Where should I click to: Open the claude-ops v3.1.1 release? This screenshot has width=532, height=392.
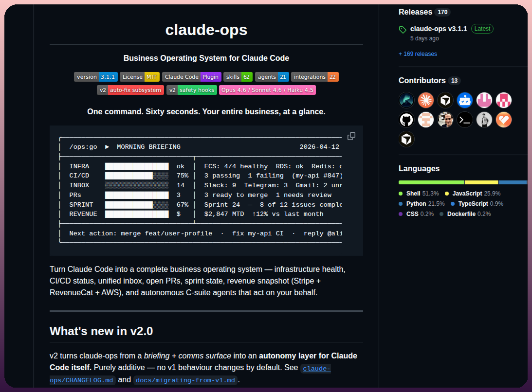pyautogui.click(x=439, y=29)
